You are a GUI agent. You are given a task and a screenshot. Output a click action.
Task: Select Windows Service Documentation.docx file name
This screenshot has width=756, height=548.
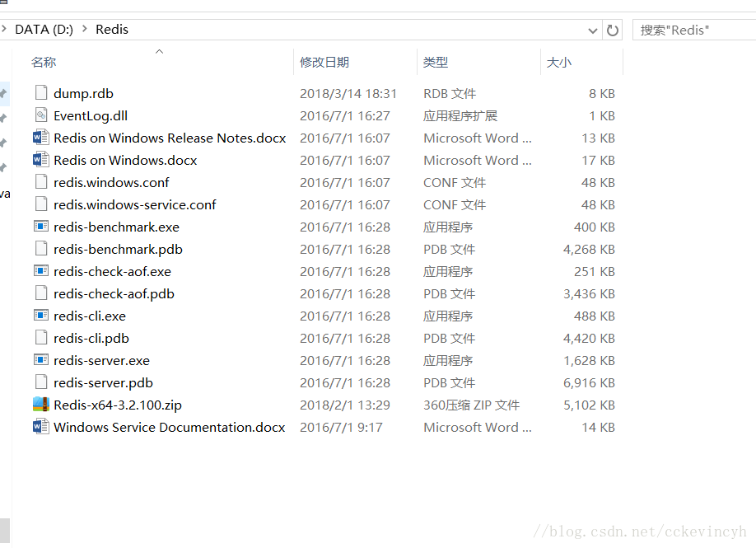click(x=169, y=427)
